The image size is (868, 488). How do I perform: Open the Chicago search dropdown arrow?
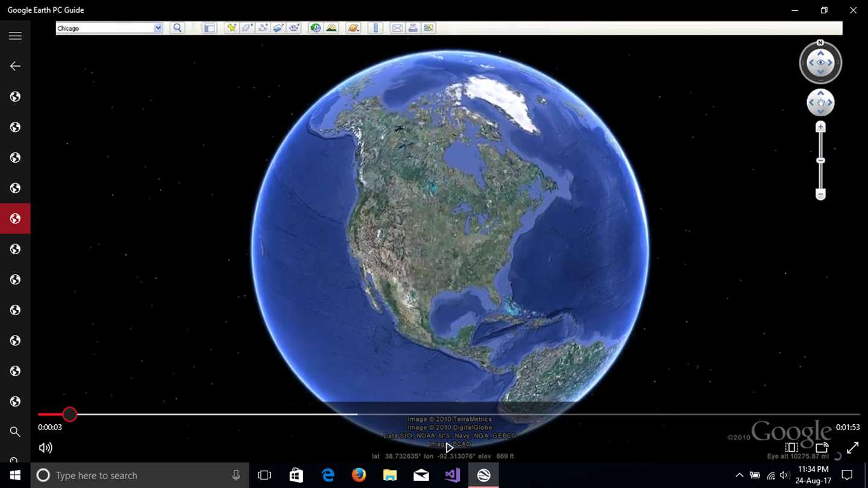coord(158,28)
